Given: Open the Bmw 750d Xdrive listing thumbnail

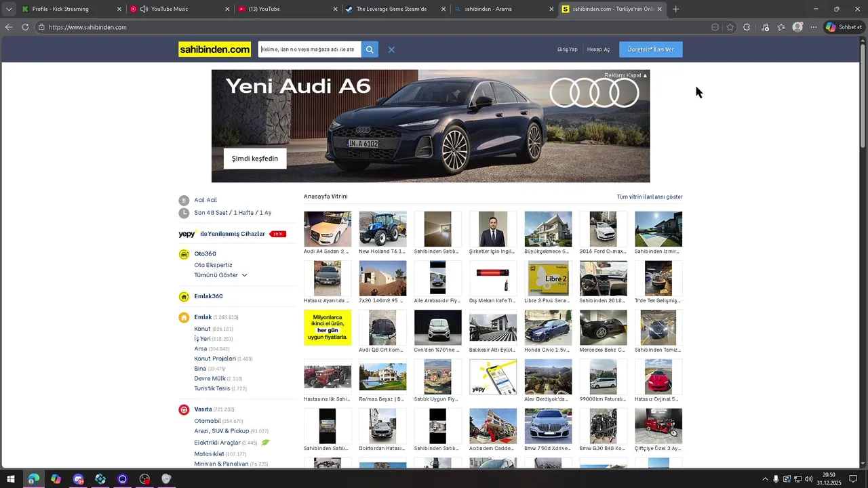Looking at the screenshot, I should [548, 426].
